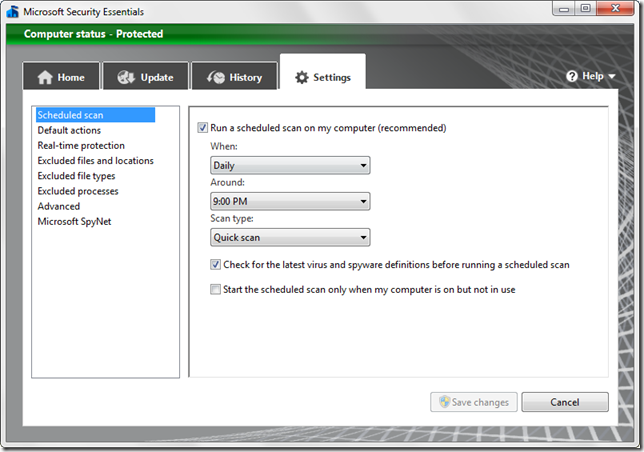Open Excluded file types settings

click(x=76, y=176)
